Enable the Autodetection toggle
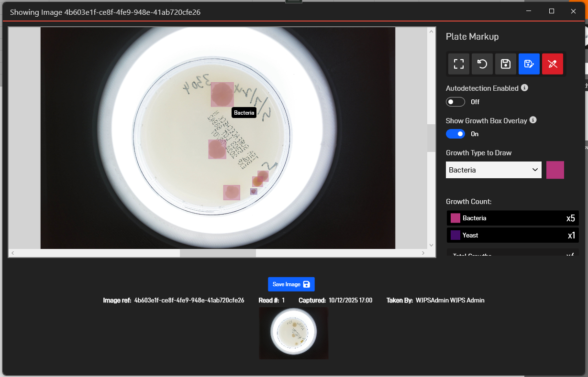Image resolution: width=588 pixels, height=377 pixels. 455,101
